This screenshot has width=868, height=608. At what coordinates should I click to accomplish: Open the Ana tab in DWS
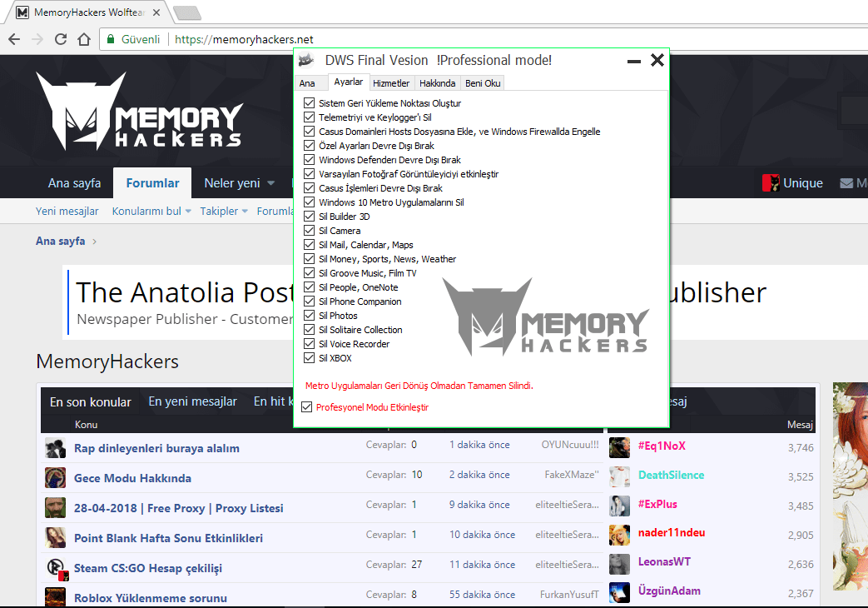click(307, 83)
